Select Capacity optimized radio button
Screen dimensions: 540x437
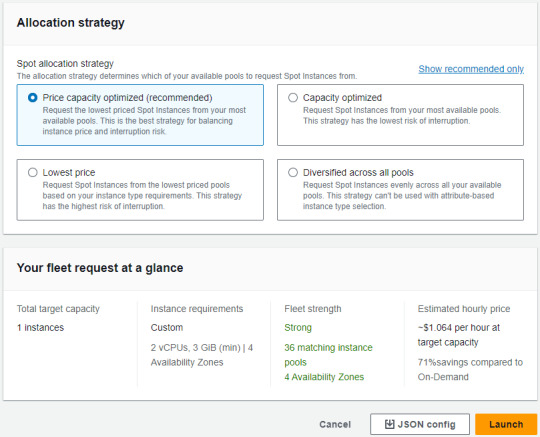coord(293,98)
